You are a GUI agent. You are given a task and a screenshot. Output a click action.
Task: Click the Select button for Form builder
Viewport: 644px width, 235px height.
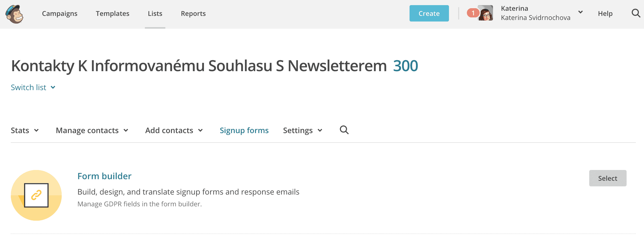[x=608, y=178]
